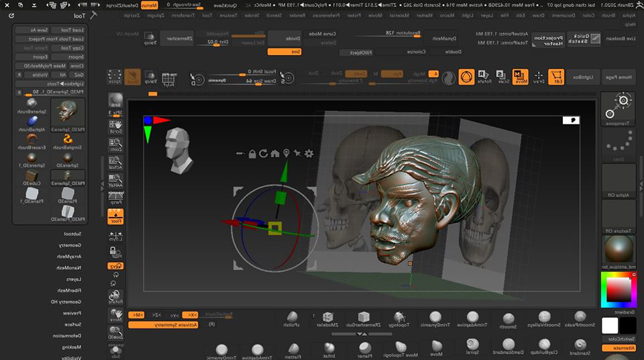The height and width of the screenshot is (360, 644).
Task: Select the DamStandard brush
Action: coord(508,347)
